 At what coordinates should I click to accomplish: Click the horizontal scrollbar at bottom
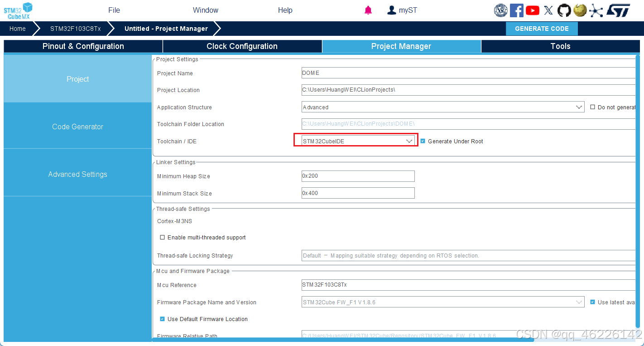(x=343, y=339)
